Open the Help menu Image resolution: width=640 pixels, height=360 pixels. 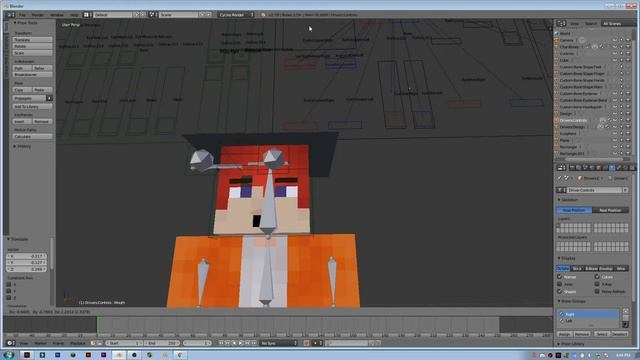click(74, 15)
